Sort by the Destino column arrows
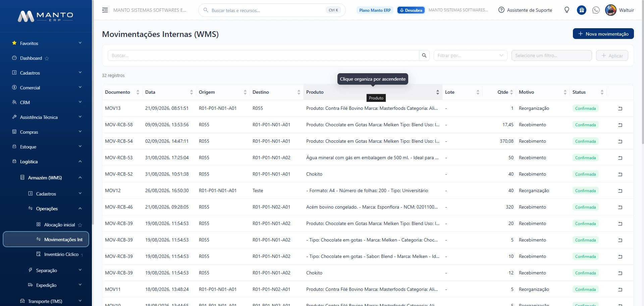Image resolution: width=644 pixels, height=306 pixels. tap(299, 92)
